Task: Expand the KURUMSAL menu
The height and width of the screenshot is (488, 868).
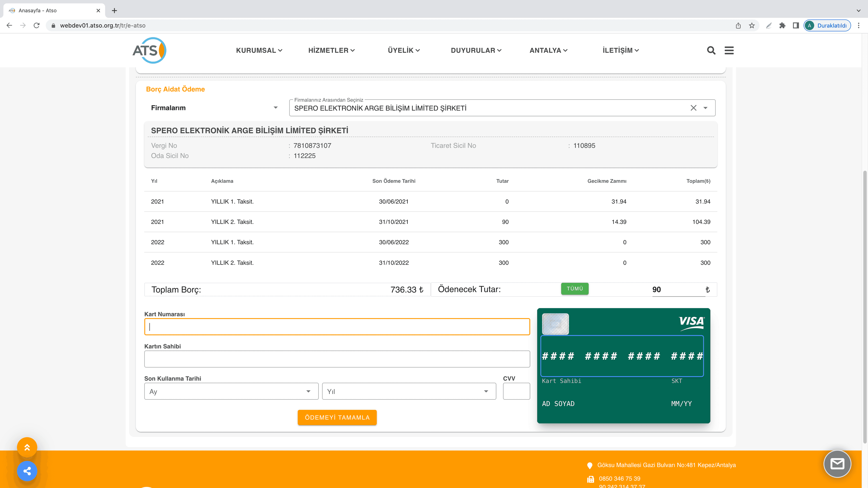Action: point(259,50)
